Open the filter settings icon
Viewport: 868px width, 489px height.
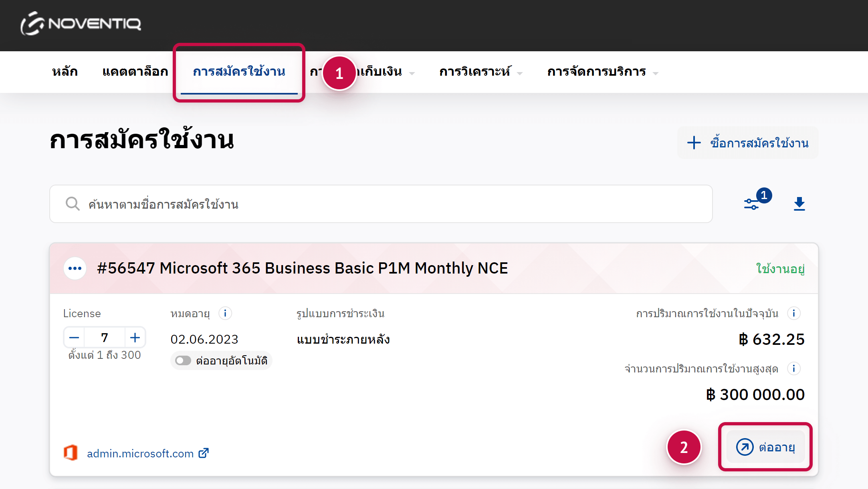[752, 204]
